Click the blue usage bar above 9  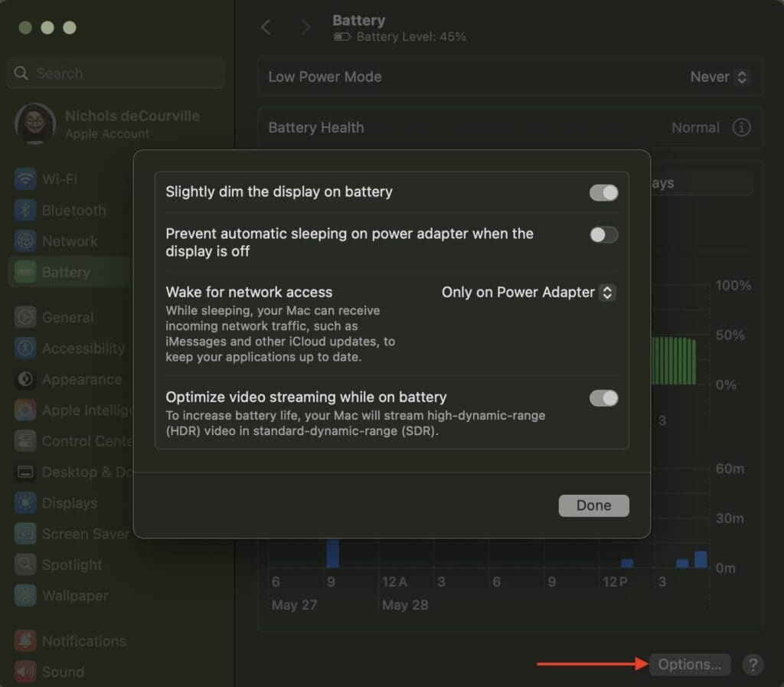click(x=332, y=553)
